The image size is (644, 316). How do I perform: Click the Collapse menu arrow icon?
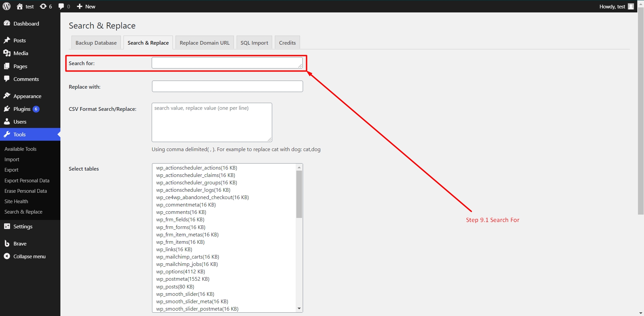[x=7, y=256]
